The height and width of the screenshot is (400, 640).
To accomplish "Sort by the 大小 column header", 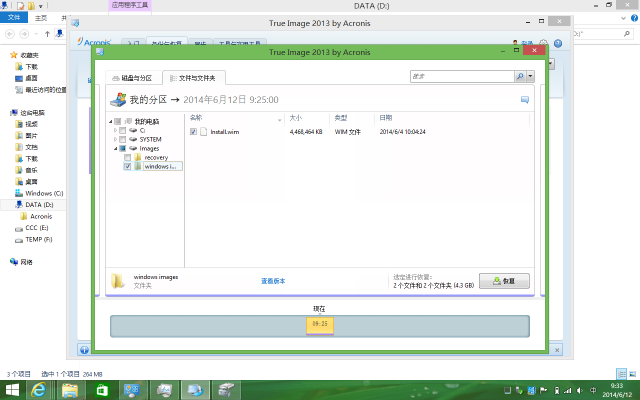I will [x=296, y=118].
